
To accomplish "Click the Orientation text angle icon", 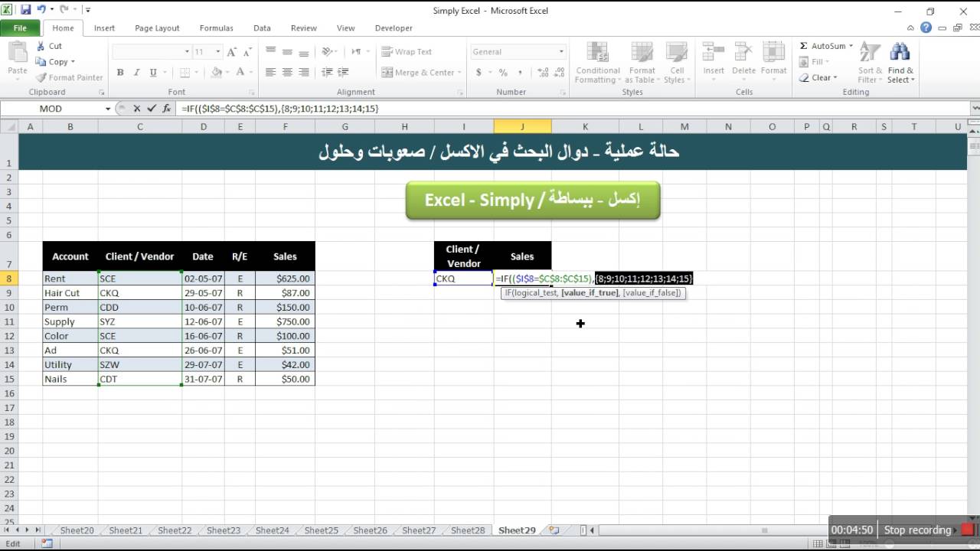I will (327, 52).
